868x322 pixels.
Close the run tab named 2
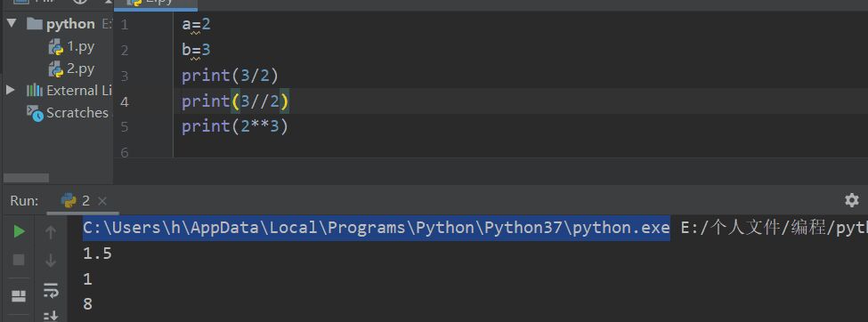(101, 201)
